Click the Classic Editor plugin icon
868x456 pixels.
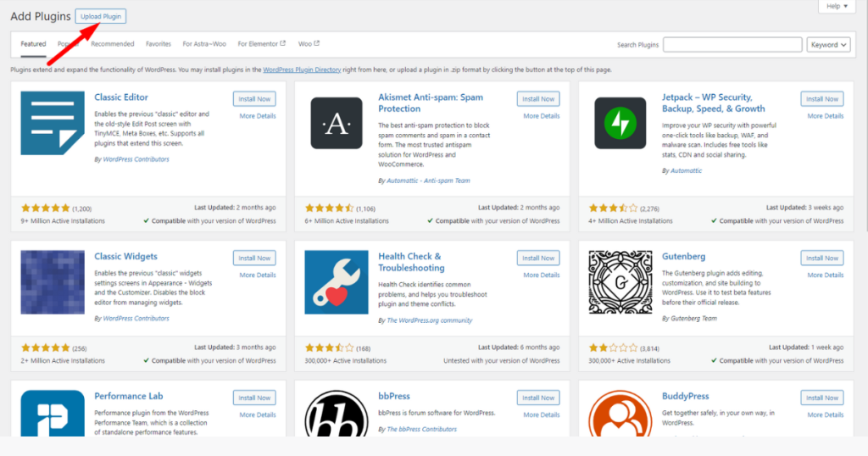53,123
